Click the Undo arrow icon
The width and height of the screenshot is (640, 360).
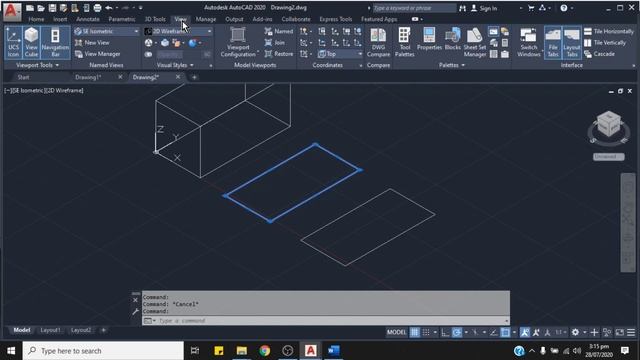[x=109, y=8]
